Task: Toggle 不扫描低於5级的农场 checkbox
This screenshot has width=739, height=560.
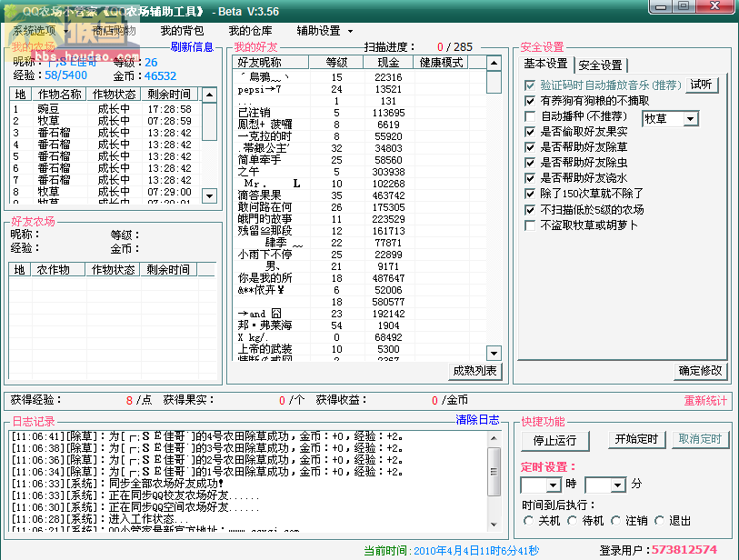Action: (530, 210)
